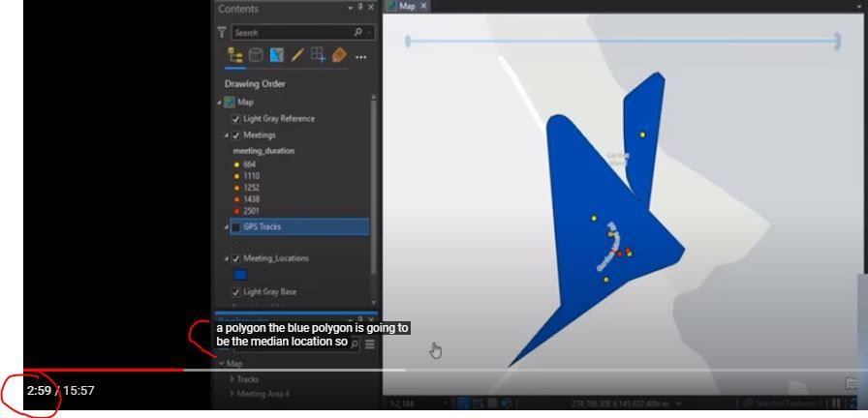
Task: Collapse the GPS Tracks layer
Action: point(227,226)
